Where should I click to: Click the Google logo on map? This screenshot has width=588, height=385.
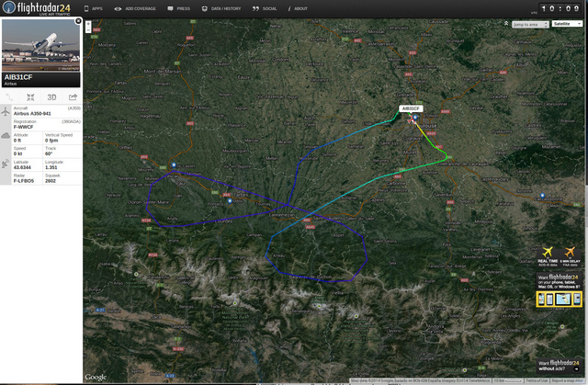tap(96, 377)
